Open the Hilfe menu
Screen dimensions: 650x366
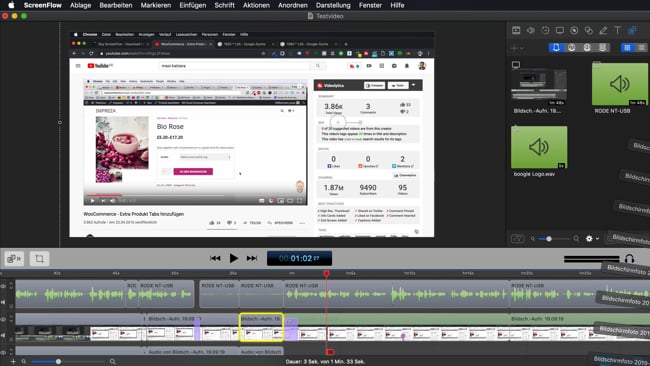(x=397, y=5)
